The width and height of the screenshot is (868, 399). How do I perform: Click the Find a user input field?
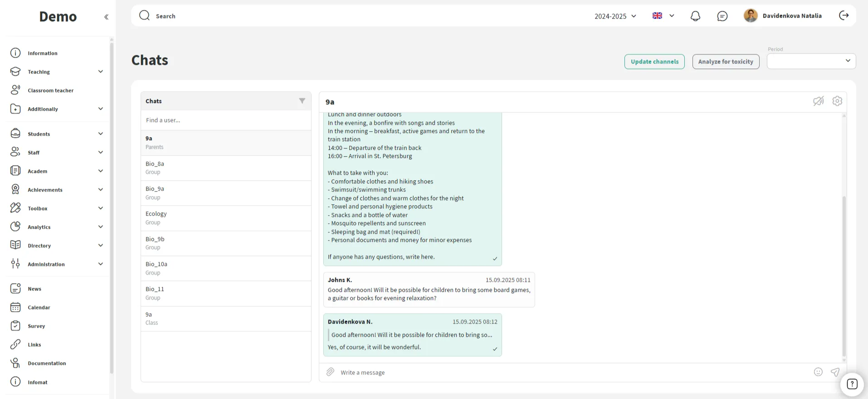click(x=226, y=120)
